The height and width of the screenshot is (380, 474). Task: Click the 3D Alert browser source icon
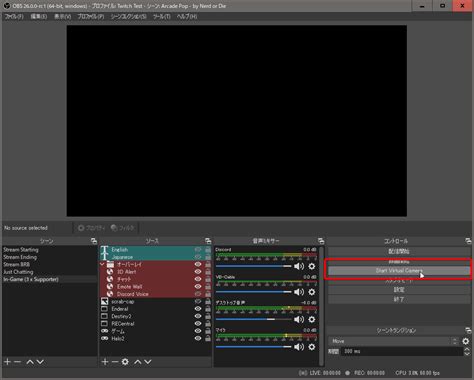click(x=110, y=272)
